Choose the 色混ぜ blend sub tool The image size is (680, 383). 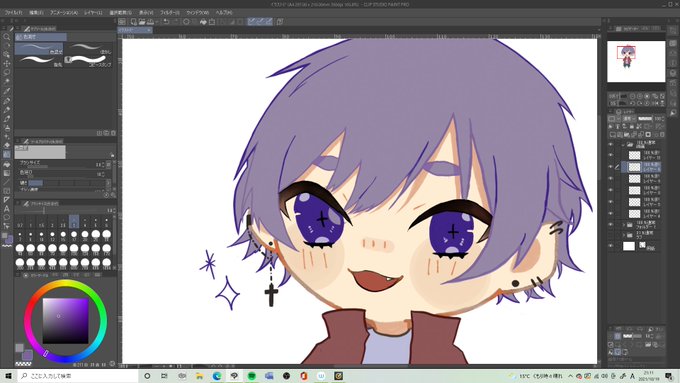(x=39, y=49)
